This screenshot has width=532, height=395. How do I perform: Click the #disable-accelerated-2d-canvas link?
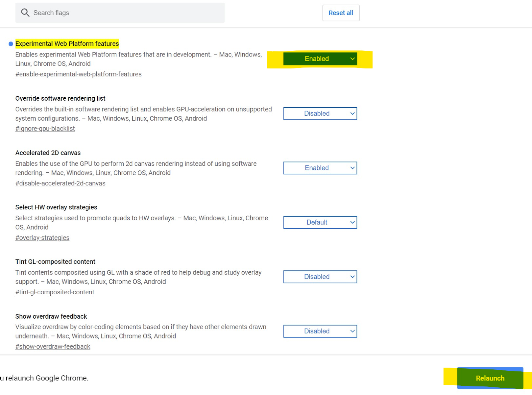[60, 183]
